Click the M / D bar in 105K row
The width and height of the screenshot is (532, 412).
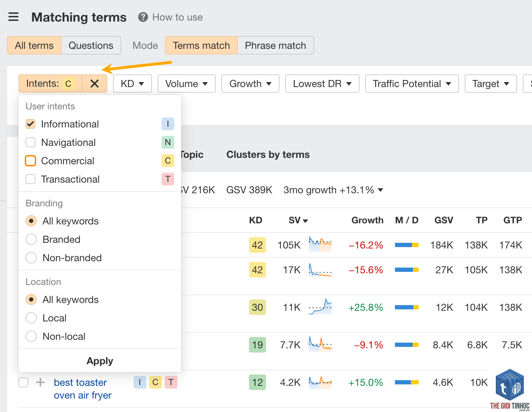click(407, 245)
